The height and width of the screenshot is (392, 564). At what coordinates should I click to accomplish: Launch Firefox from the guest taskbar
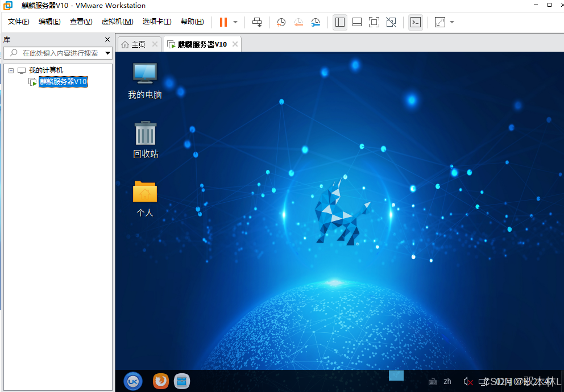tap(160, 381)
